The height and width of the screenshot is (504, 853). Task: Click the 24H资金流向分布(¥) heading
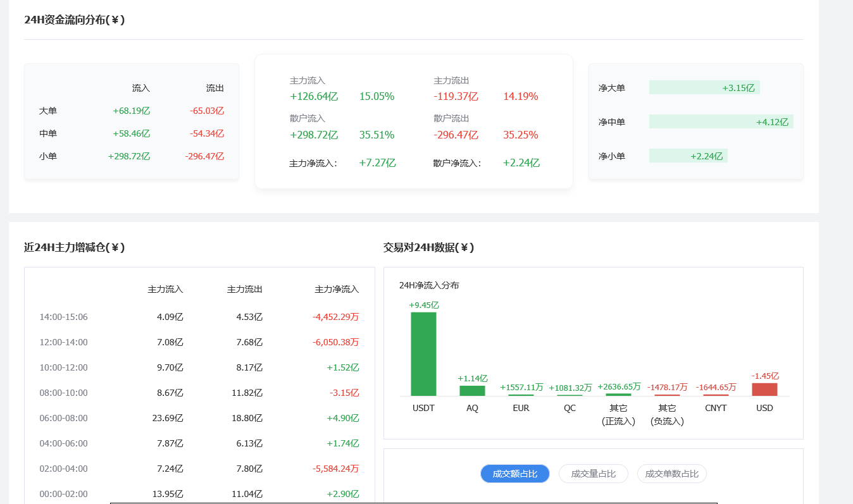(x=75, y=20)
